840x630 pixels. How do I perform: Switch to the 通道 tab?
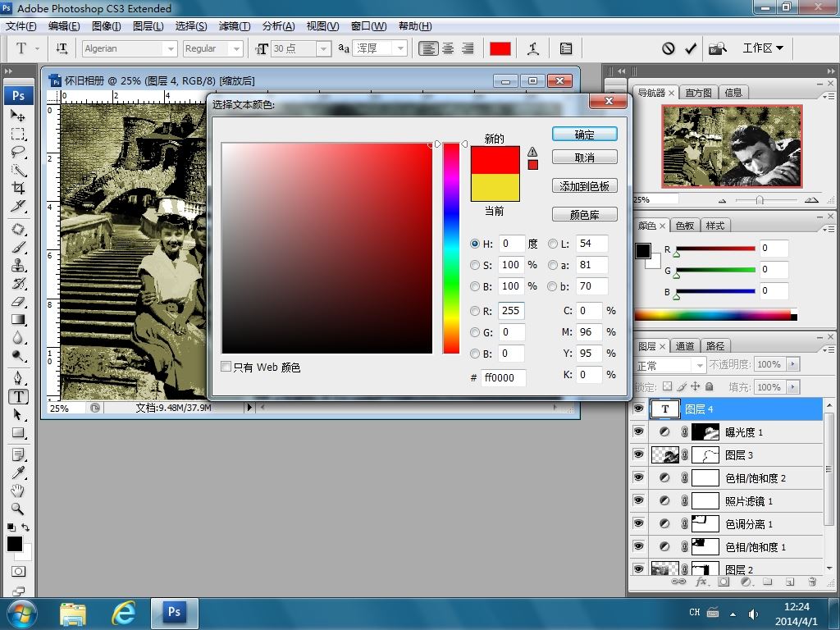pyautogui.click(x=685, y=346)
